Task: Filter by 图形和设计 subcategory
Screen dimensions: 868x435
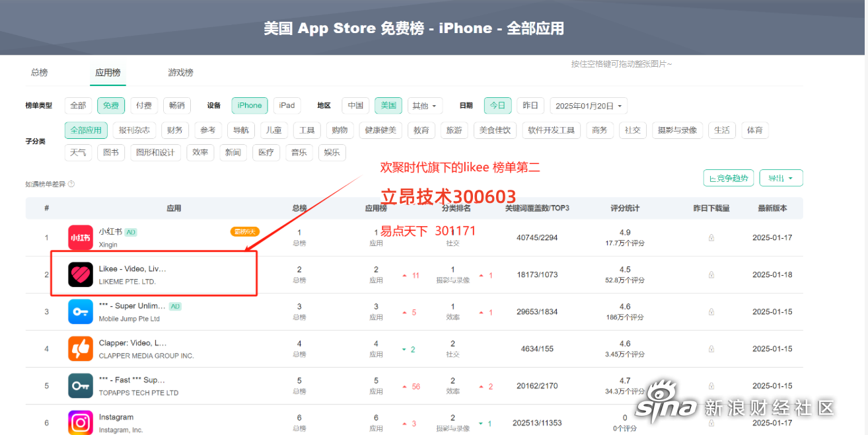Action: pyautogui.click(x=155, y=153)
